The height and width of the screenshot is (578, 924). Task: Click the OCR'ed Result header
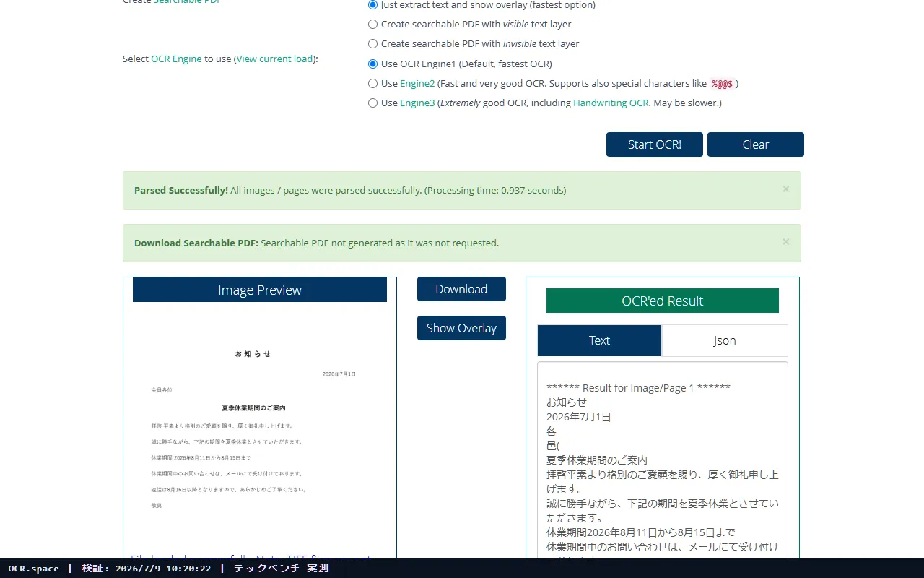tap(663, 301)
